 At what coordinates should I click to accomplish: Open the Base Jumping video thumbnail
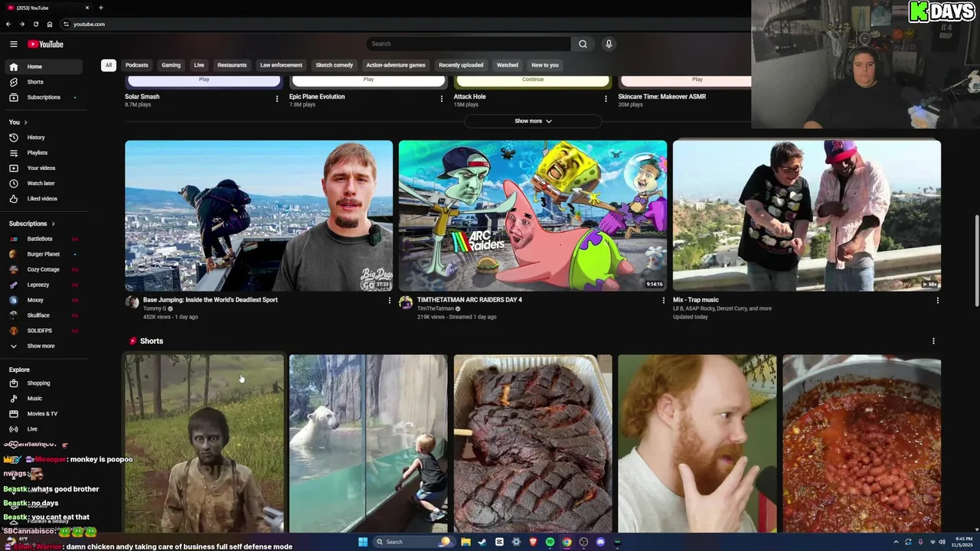[x=259, y=216]
